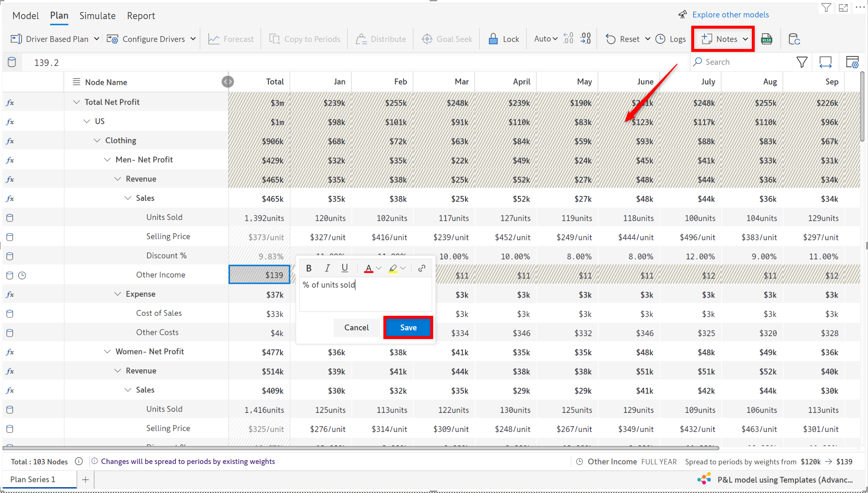
Task: Toggle bold formatting in note editor
Action: pyautogui.click(x=309, y=268)
